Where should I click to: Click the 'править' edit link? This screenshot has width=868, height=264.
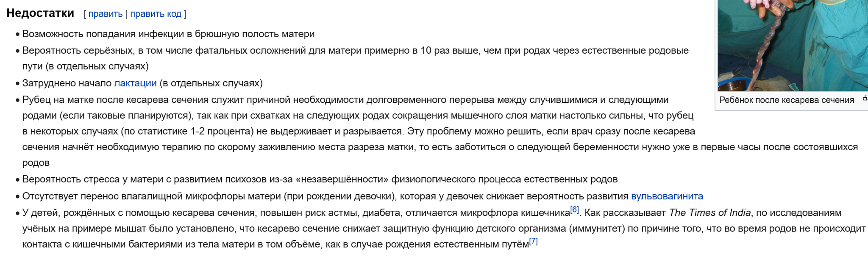[105, 14]
